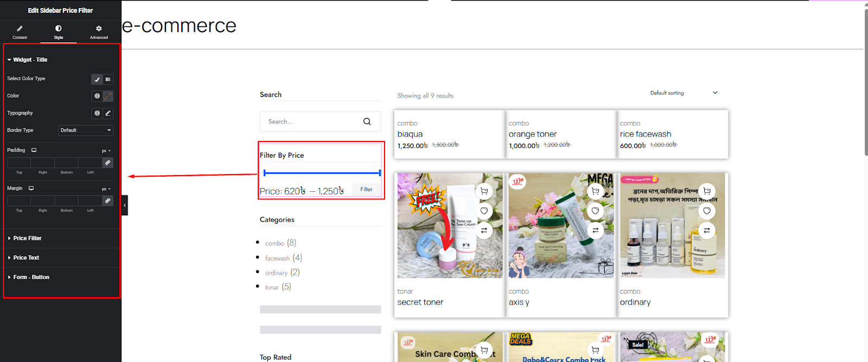Screen dimensions: 868x362
Task: Click the product Search input field
Action: (320, 121)
